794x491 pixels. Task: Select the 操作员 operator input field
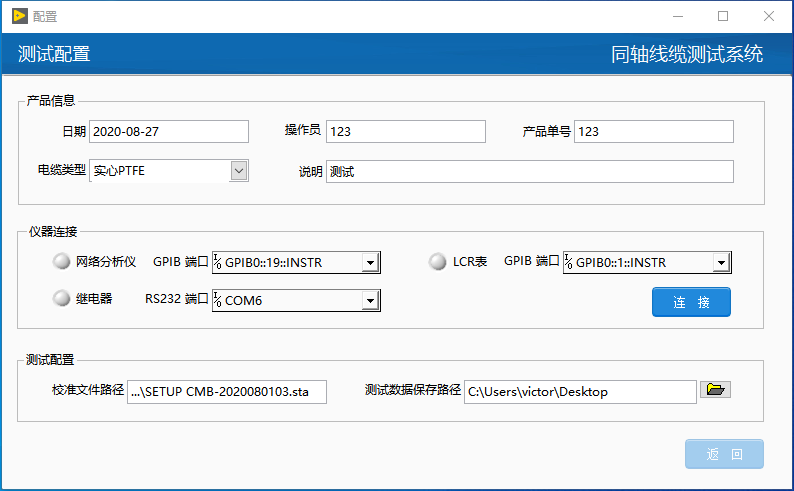click(x=405, y=132)
